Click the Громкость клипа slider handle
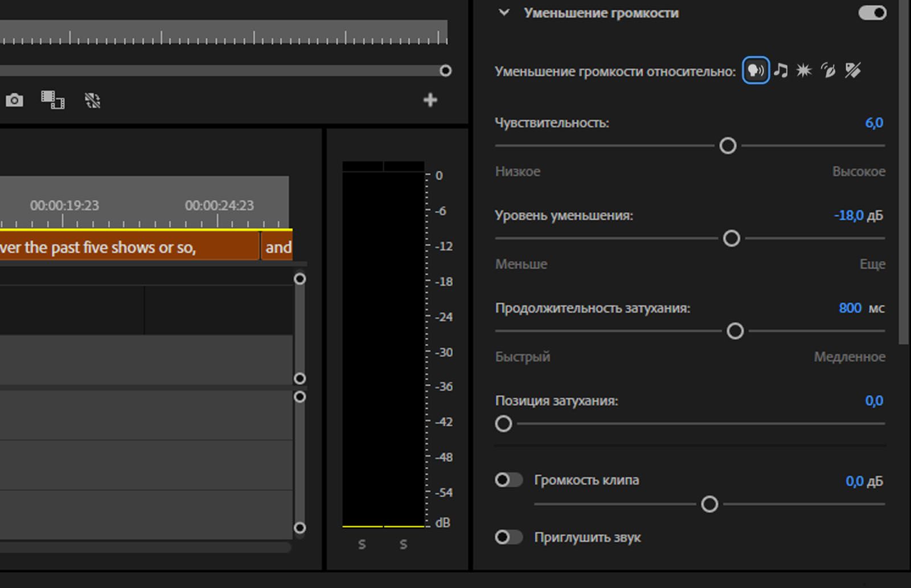The width and height of the screenshot is (911, 588). click(709, 504)
